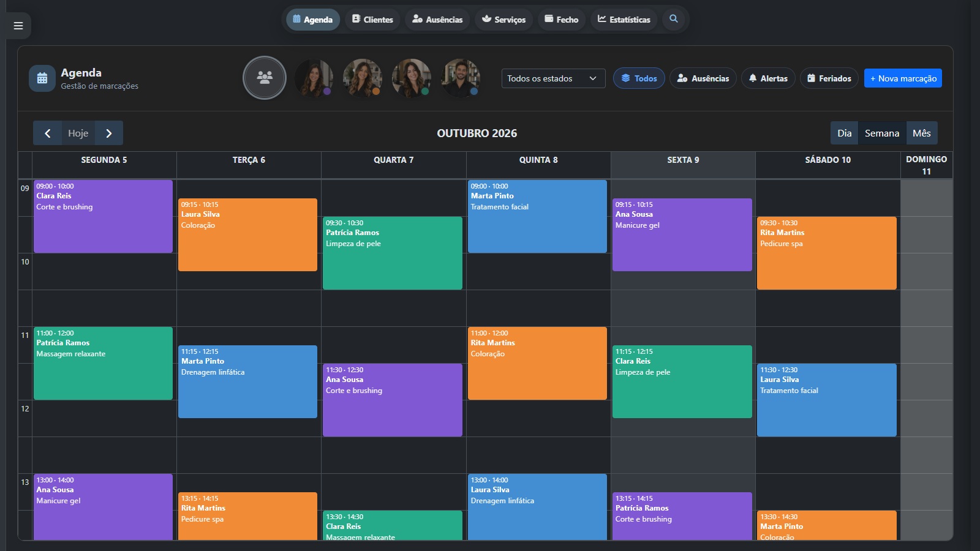980x551 pixels.
Task: Open Marta Pinto 09:00 Tratamento facial appointment
Action: [537, 216]
